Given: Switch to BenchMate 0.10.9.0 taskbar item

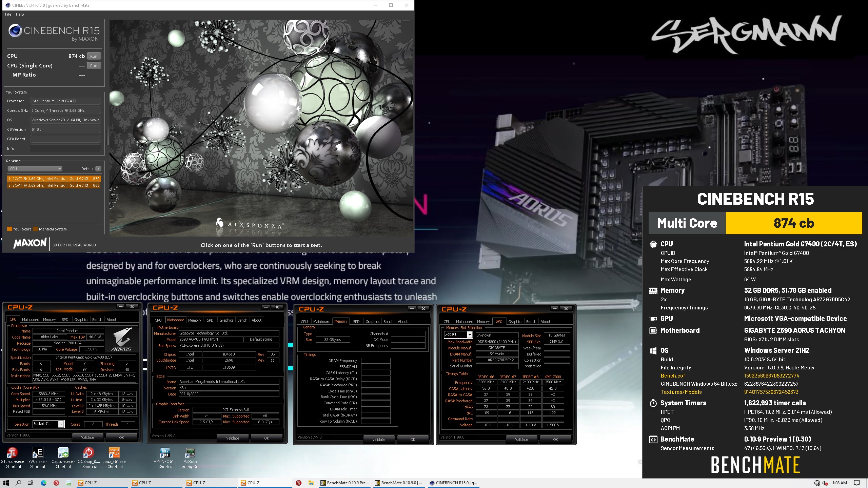Looking at the screenshot, I should (399, 483).
